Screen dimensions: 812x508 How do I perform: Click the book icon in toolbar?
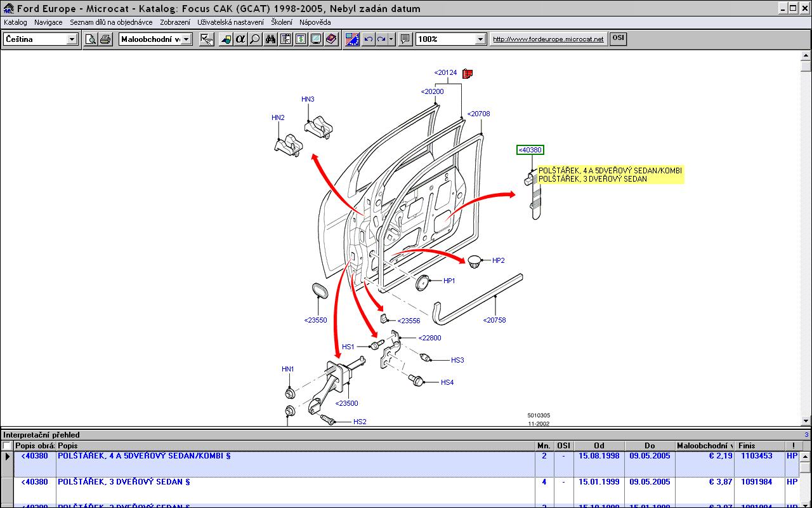click(331, 39)
